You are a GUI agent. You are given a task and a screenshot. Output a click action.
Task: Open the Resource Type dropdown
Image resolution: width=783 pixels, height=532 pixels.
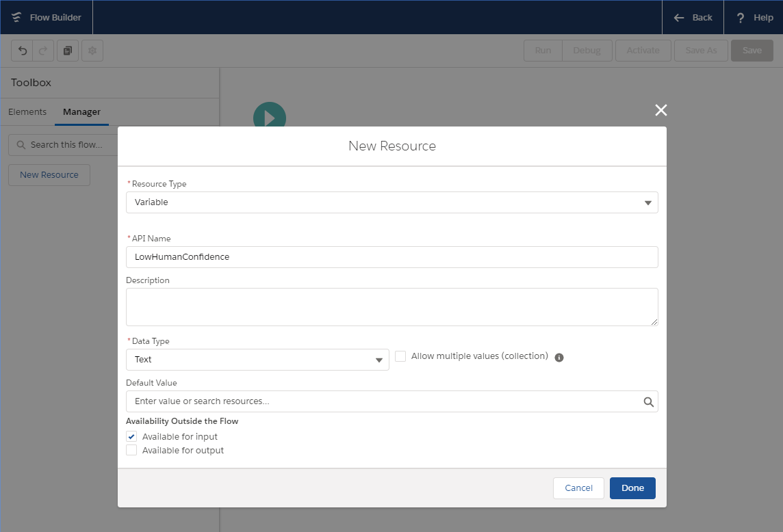click(x=392, y=202)
